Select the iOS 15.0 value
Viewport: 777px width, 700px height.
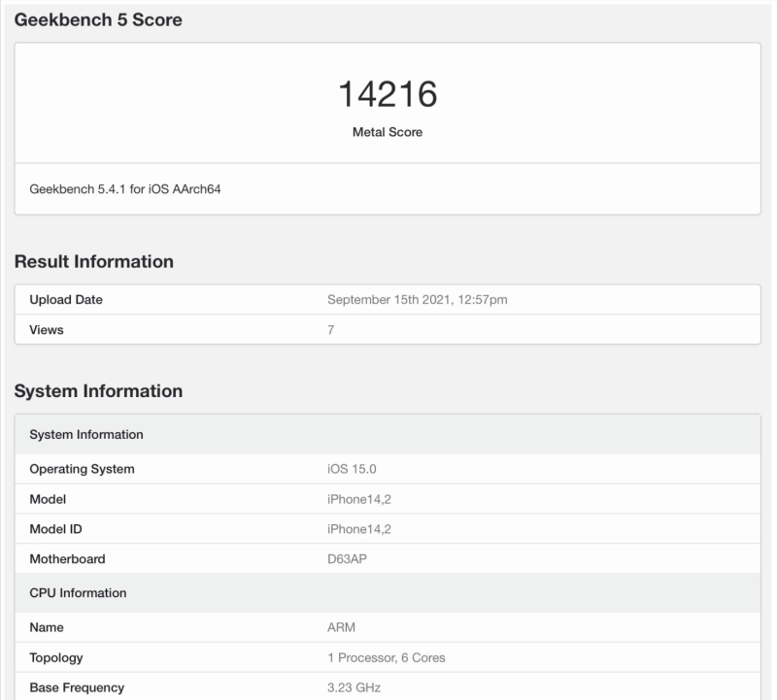352,469
